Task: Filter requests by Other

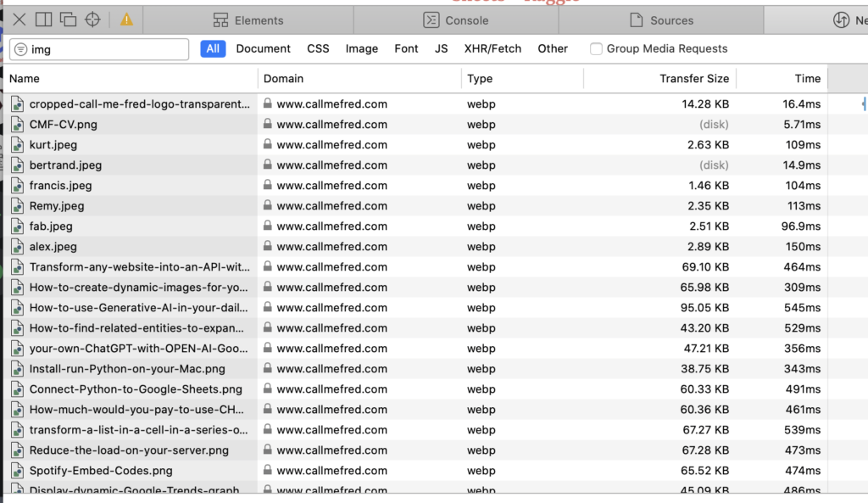Action: pyautogui.click(x=553, y=48)
